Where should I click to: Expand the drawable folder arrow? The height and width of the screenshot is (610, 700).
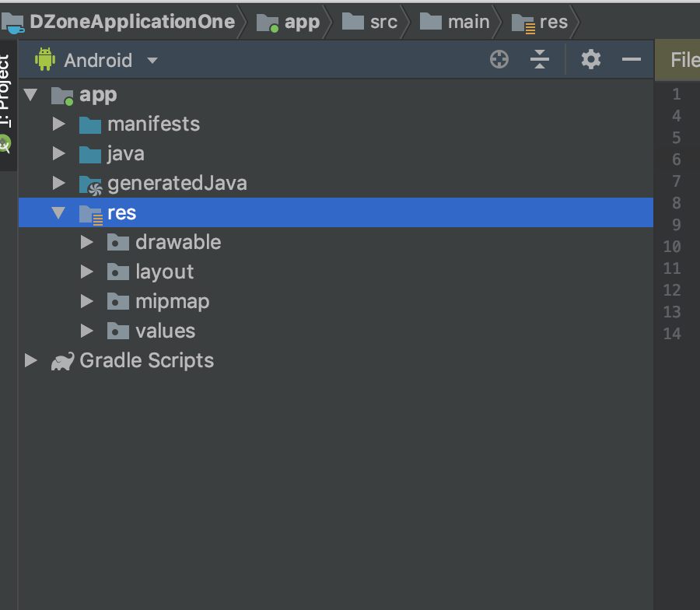86,243
